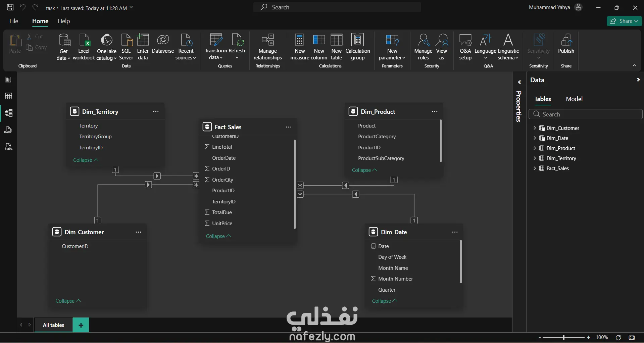Select the All tables layout tab

[53, 325]
